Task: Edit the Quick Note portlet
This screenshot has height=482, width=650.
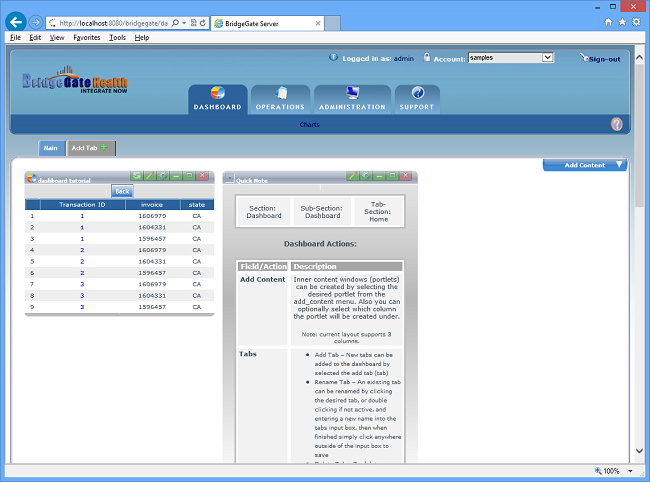Action: 352,176
